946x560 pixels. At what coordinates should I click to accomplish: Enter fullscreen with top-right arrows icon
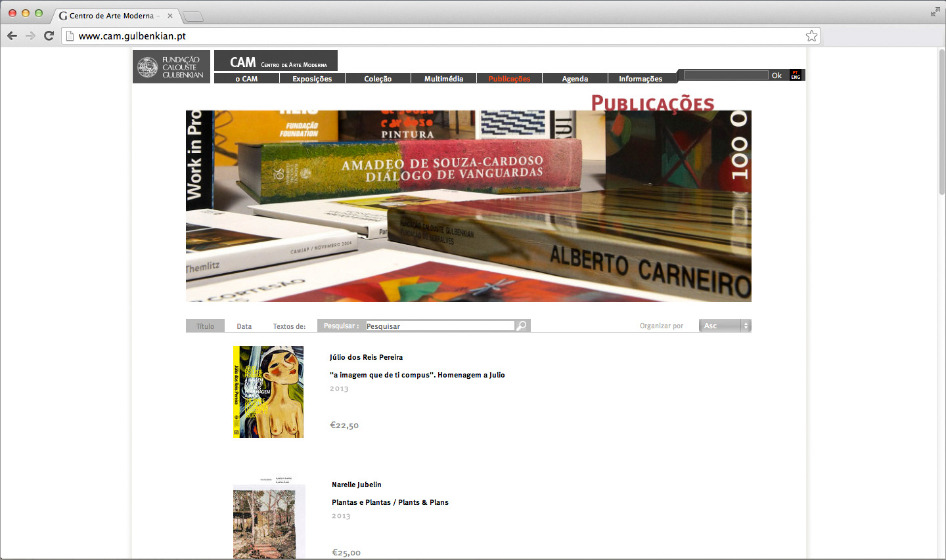(x=935, y=12)
